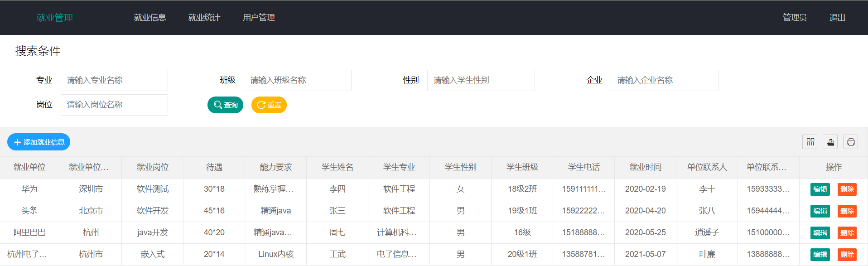Select student name 张三
Viewport: 868px width, 266px height.
click(338, 211)
